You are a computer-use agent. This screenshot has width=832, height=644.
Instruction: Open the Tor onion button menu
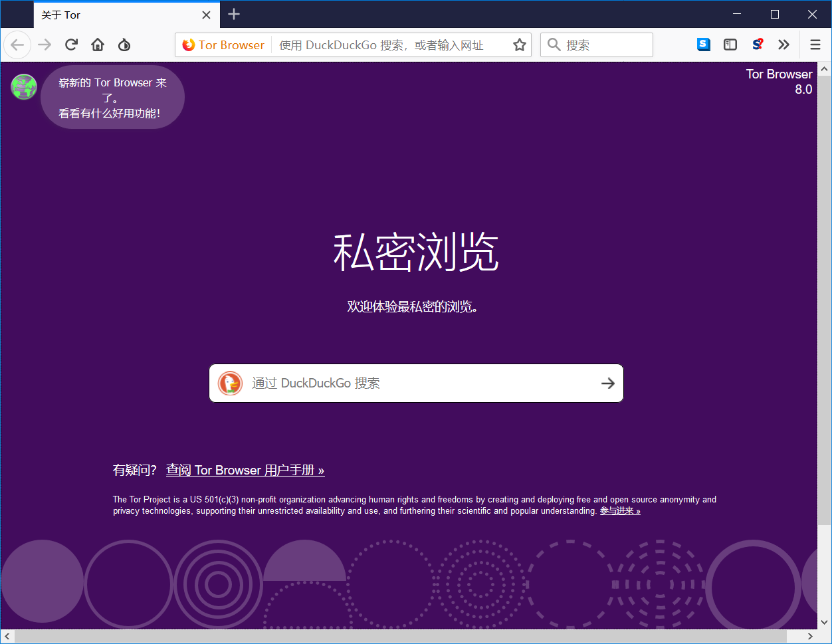pos(124,45)
